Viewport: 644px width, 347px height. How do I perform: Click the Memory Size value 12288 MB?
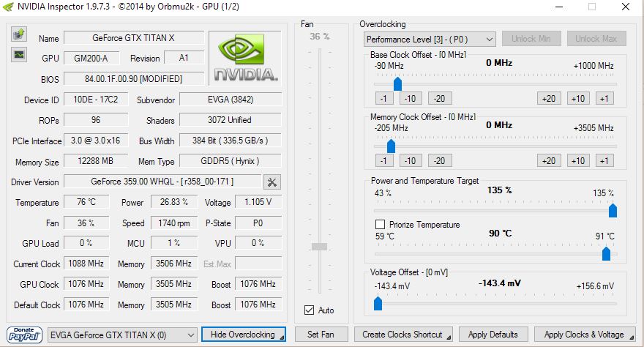[96, 161]
